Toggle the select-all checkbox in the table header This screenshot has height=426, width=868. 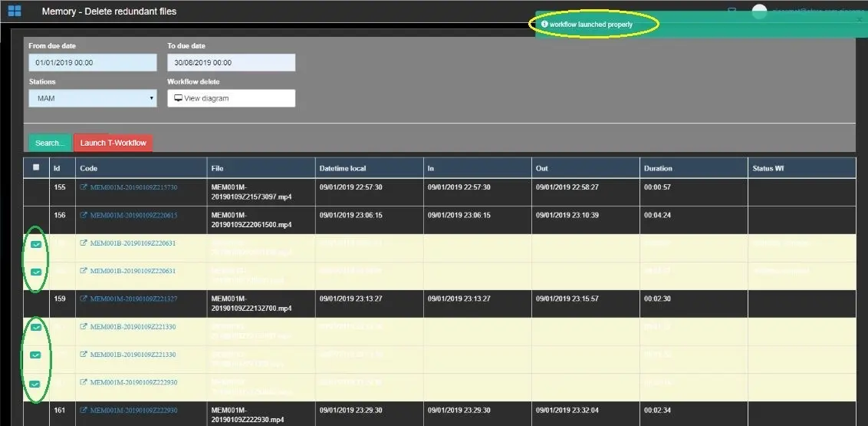coord(36,167)
